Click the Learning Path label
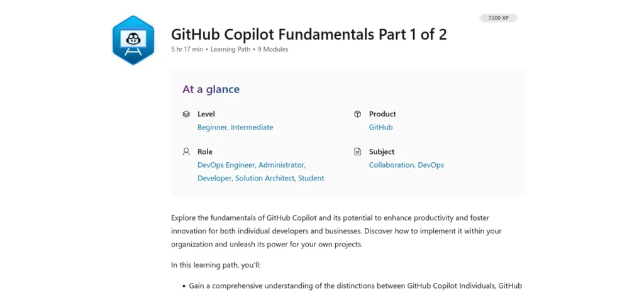The width and height of the screenshot is (644, 293). click(x=230, y=49)
